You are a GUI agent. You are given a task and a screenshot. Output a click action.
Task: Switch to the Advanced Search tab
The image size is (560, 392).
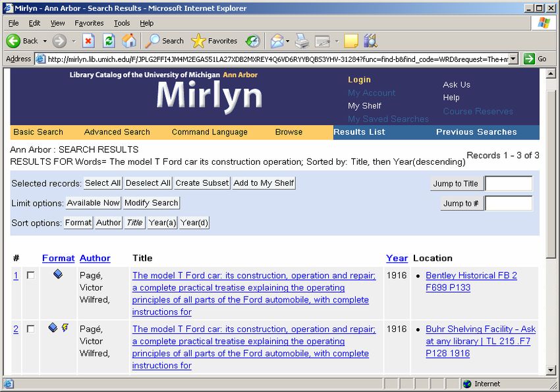(117, 132)
